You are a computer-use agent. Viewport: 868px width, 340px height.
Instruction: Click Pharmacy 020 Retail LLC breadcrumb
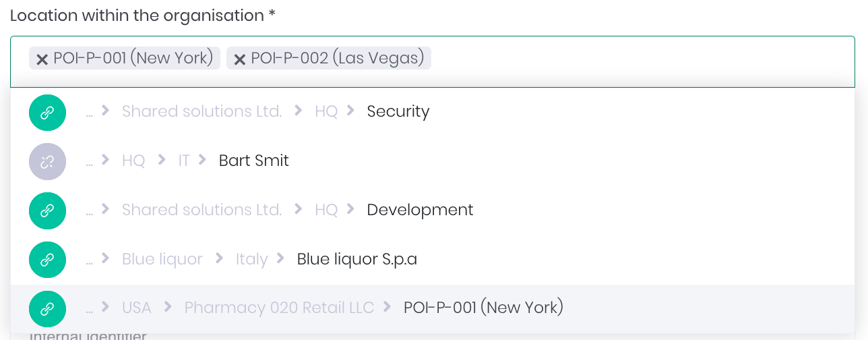tap(279, 308)
